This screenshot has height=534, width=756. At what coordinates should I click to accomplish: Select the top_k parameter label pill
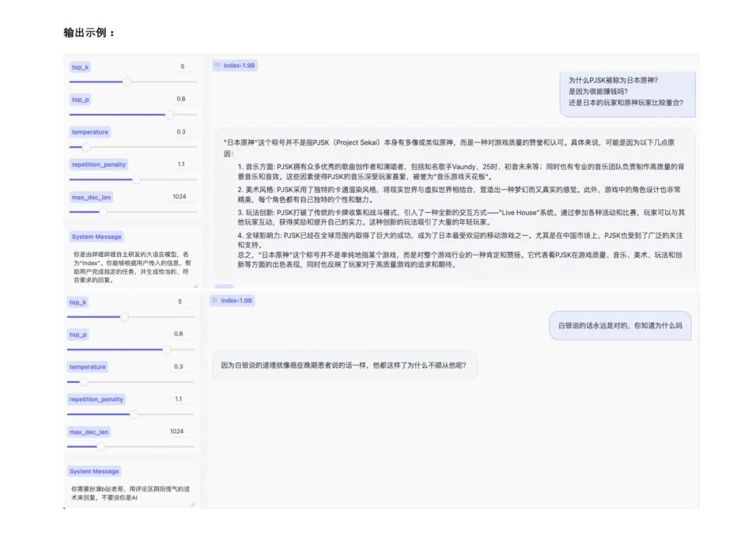(x=79, y=66)
